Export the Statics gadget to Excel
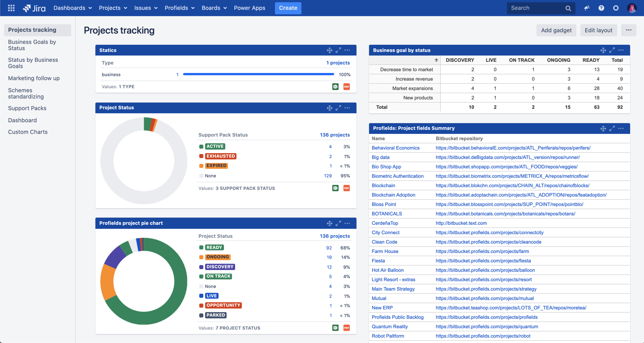The height and width of the screenshot is (343, 644). coord(335,87)
